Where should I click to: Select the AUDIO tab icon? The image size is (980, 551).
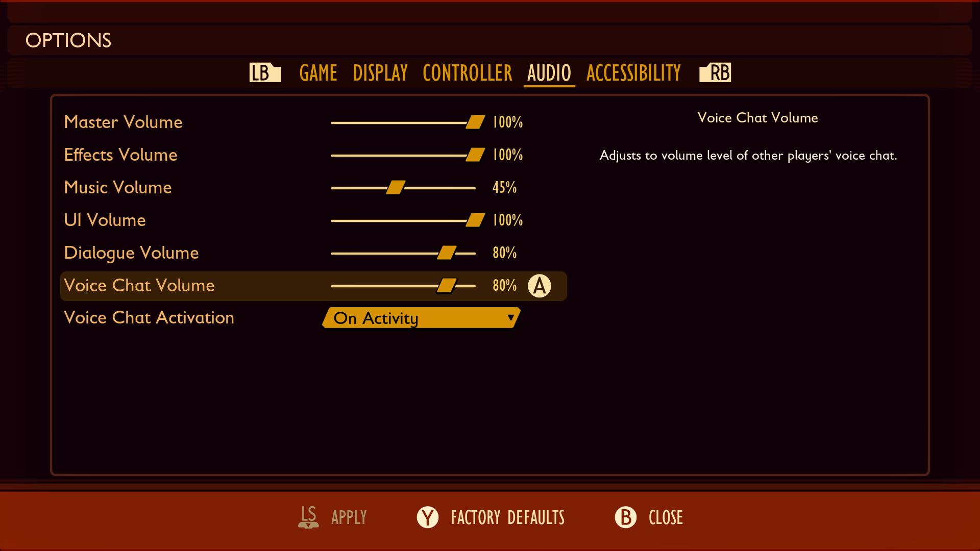click(550, 72)
